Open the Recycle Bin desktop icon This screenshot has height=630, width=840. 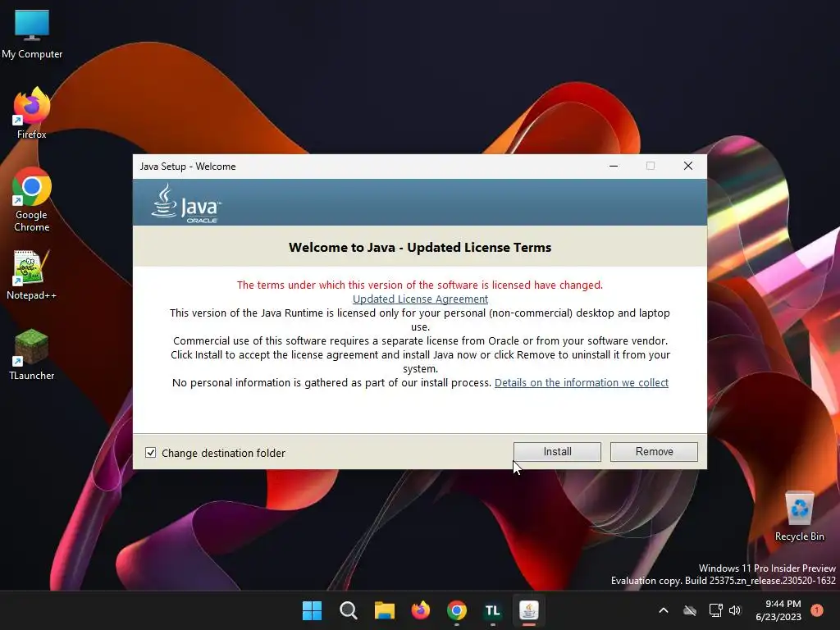coord(799,516)
